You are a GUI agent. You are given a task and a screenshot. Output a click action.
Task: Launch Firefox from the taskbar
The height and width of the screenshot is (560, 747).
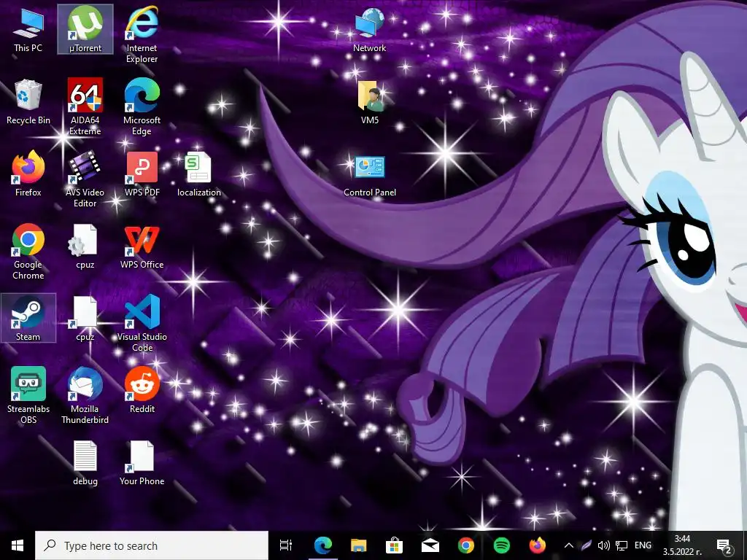(x=537, y=545)
